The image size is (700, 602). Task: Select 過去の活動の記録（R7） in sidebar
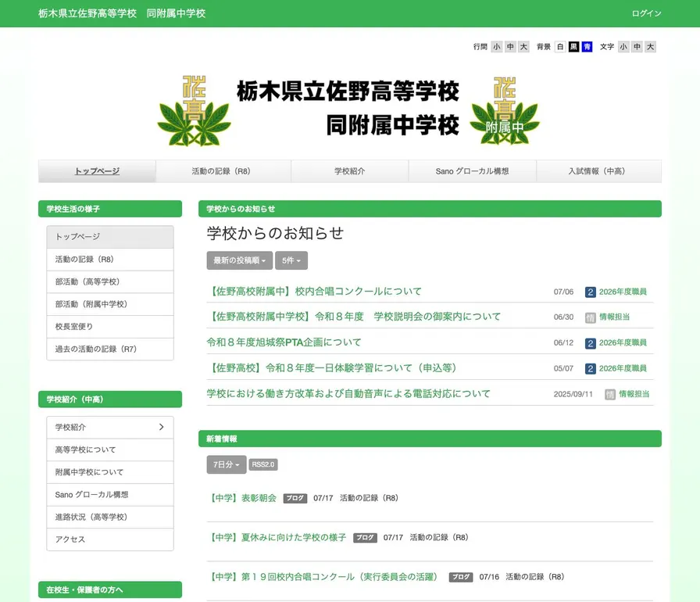pyautogui.click(x=110, y=349)
